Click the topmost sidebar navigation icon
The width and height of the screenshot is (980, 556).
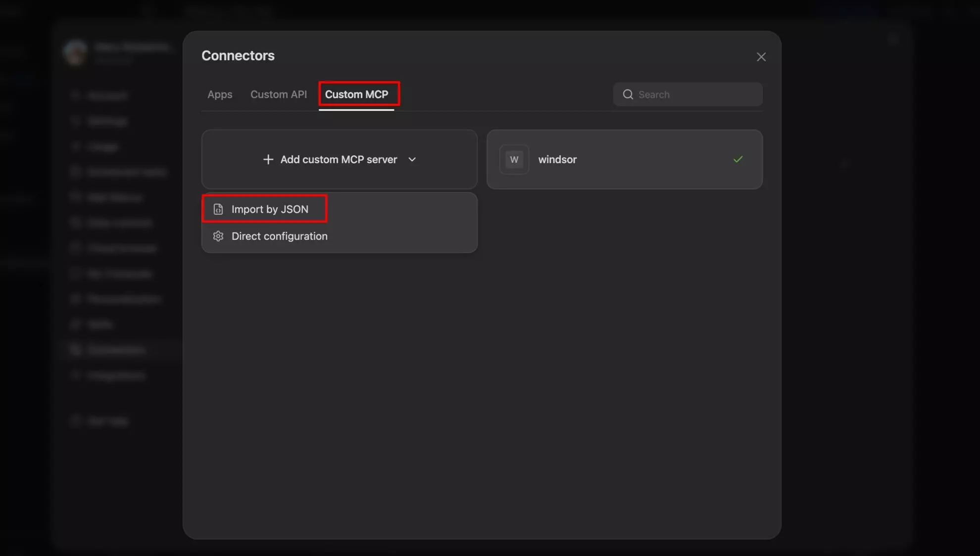tap(75, 95)
